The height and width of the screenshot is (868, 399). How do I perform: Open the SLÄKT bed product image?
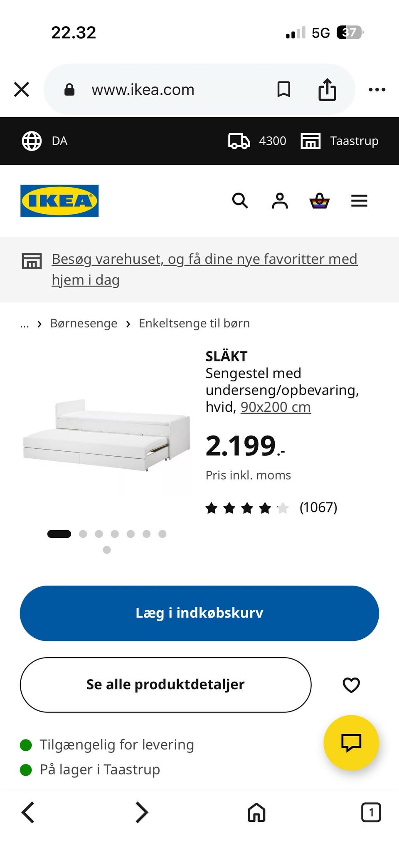(x=106, y=435)
